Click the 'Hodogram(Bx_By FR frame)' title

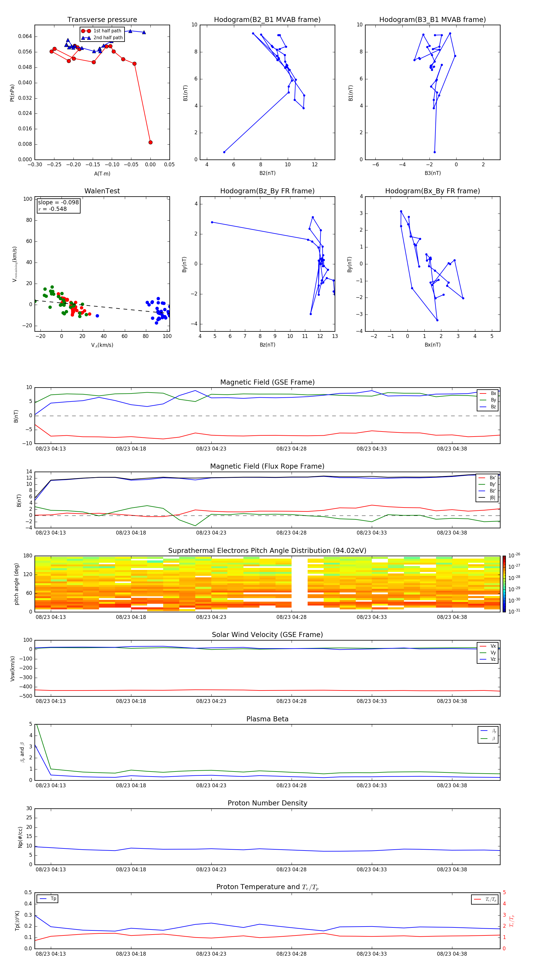click(432, 191)
